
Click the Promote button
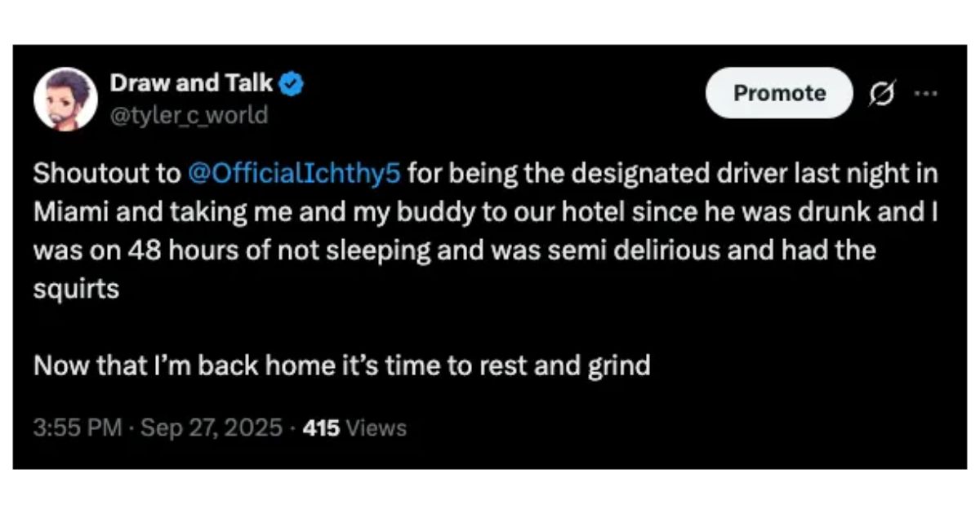point(779,93)
